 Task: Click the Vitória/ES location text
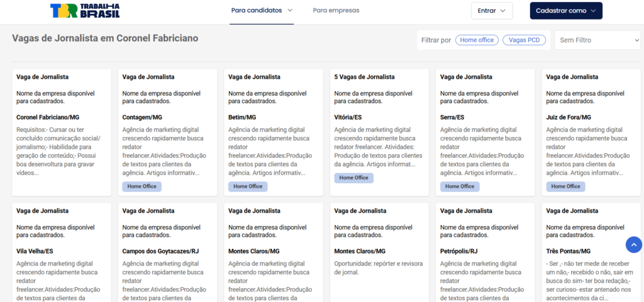click(348, 118)
